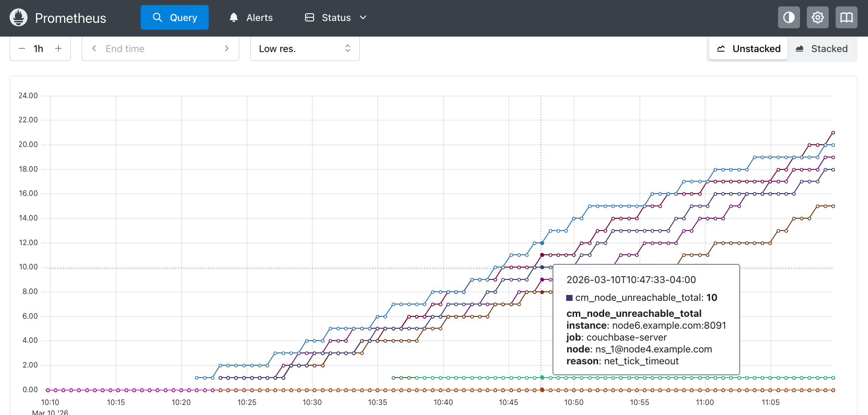
Task: Toggle the dark mode contrast icon
Action: [x=789, y=17]
